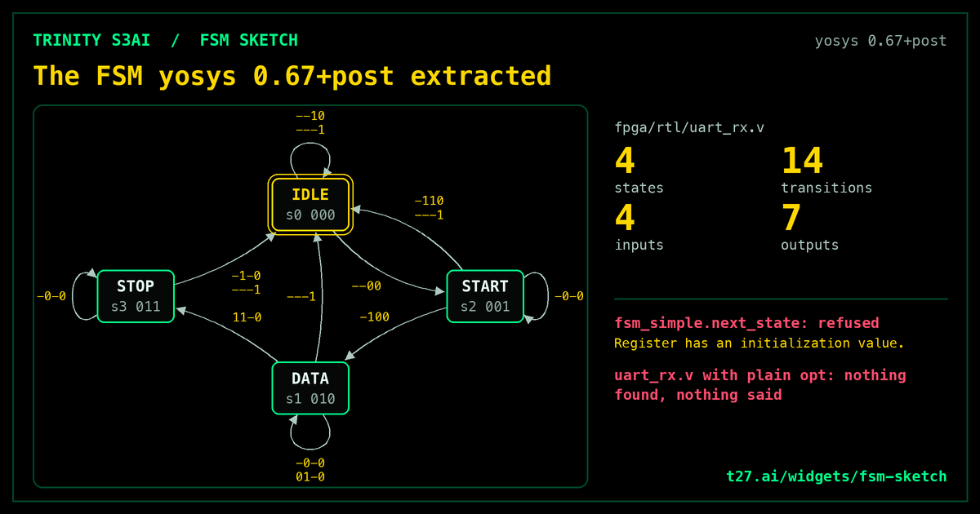Click the 'transitions' label
The image size is (980, 514).
(x=826, y=188)
